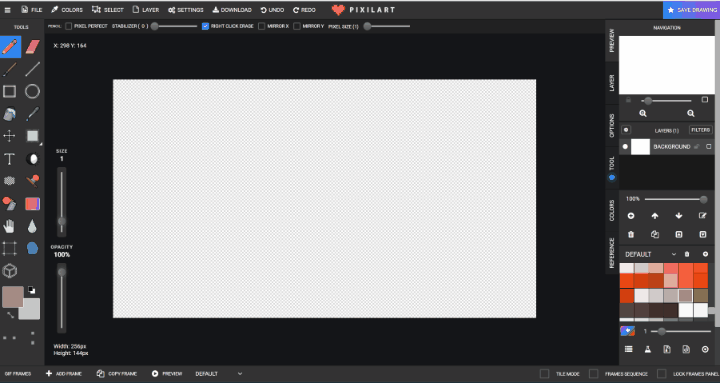Select the Brush tool
The height and width of the screenshot is (383, 720).
pyautogui.click(x=10, y=69)
